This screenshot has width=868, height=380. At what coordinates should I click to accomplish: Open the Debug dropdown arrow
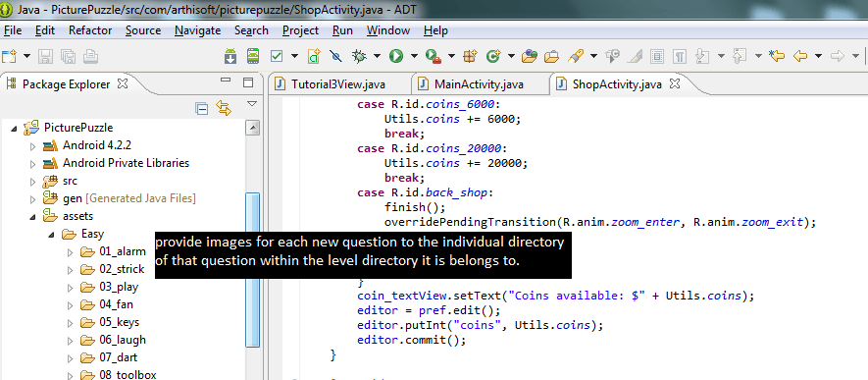378,56
